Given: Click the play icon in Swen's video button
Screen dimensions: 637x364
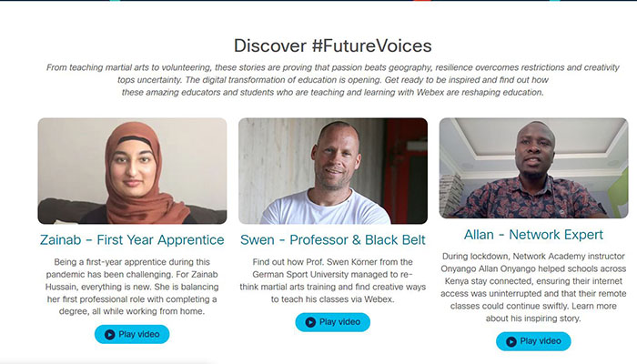Looking at the screenshot, I should pos(310,322).
